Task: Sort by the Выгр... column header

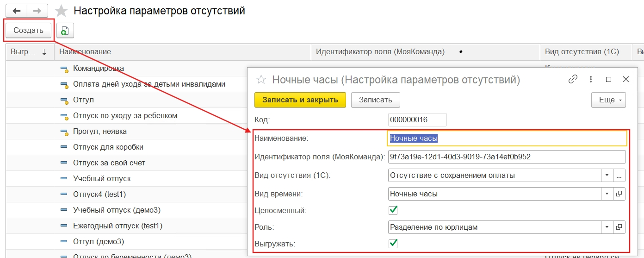Action: [30, 52]
